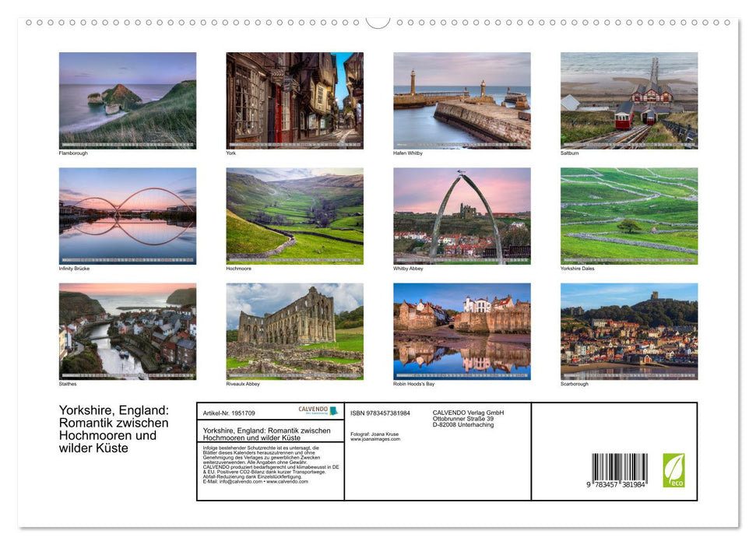This screenshot has width=756, height=545.
Task: Open the Robin Hood's Bay thumbnail
Action: [x=461, y=332]
